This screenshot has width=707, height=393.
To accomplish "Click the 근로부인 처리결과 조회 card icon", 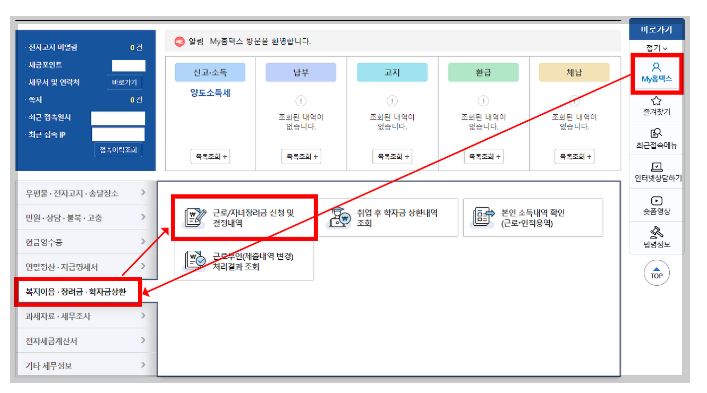I will (x=195, y=260).
